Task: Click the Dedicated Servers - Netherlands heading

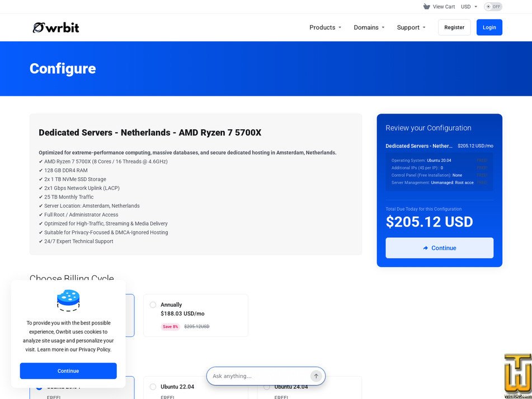Action: [150, 133]
